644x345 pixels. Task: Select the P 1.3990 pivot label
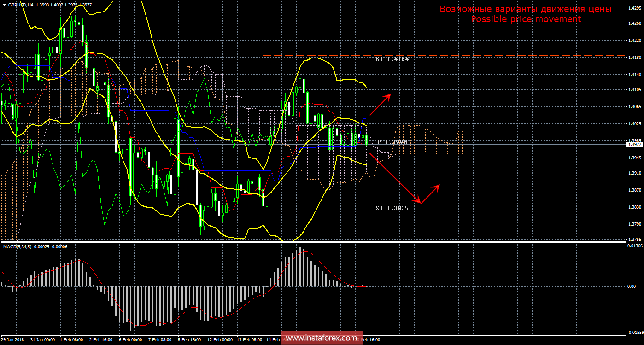[392, 143]
